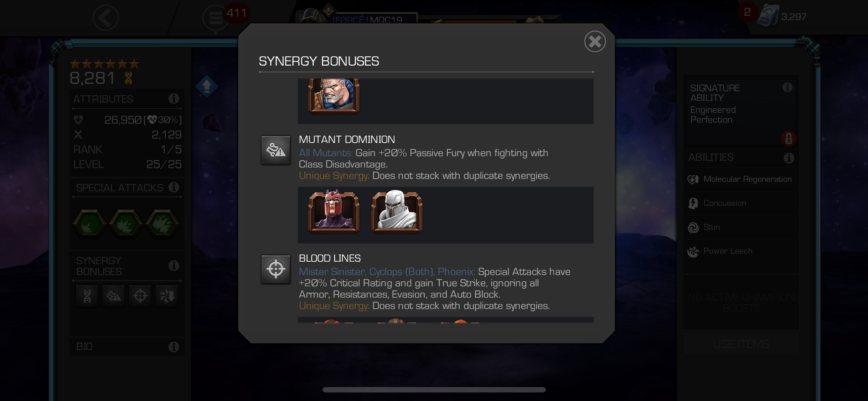Image resolution: width=868 pixels, height=401 pixels.
Task: Select the Magneto champion portrait
Action: point(334,211)
